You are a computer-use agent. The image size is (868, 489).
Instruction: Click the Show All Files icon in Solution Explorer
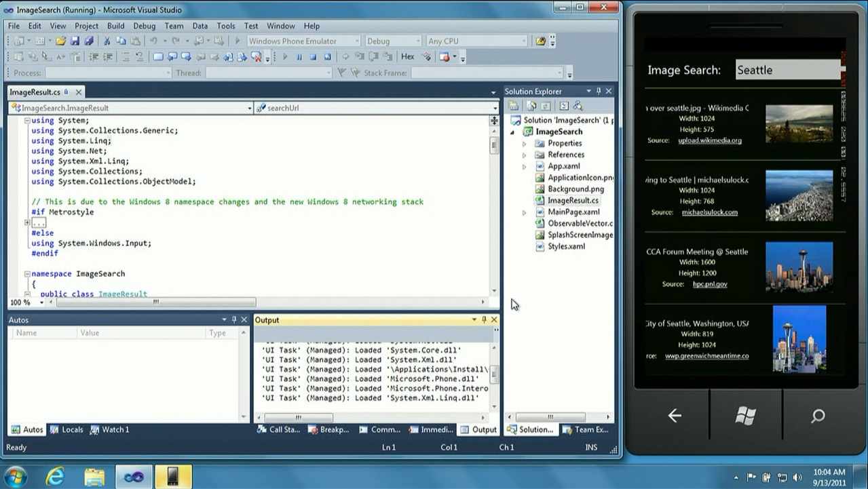coord(531,106)
